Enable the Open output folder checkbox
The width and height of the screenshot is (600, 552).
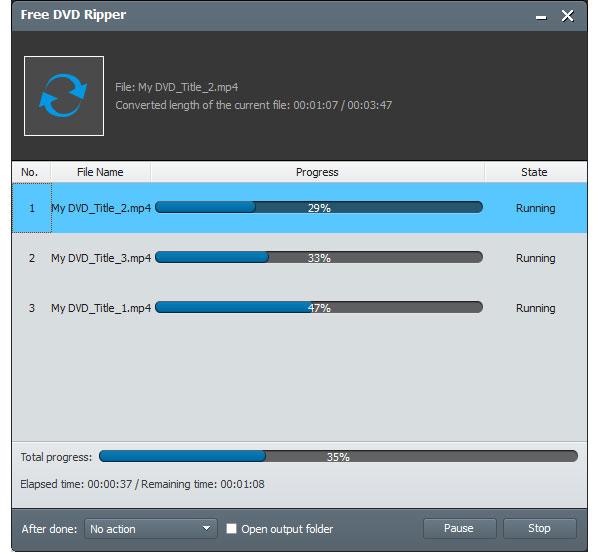231,529
